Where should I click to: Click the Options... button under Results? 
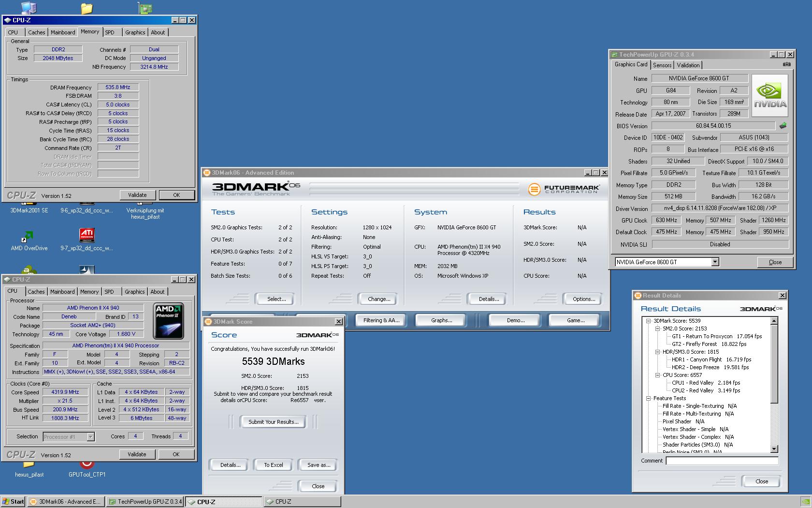point(584,299)
